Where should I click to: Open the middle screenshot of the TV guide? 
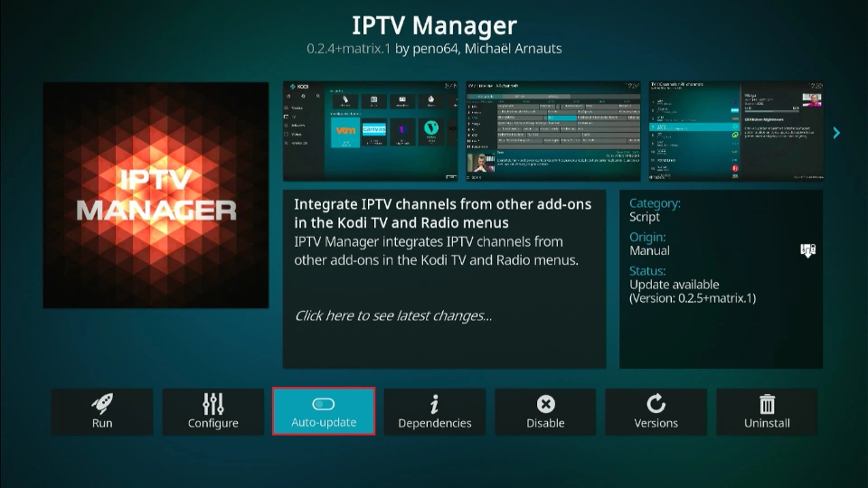tap(553, 131)
